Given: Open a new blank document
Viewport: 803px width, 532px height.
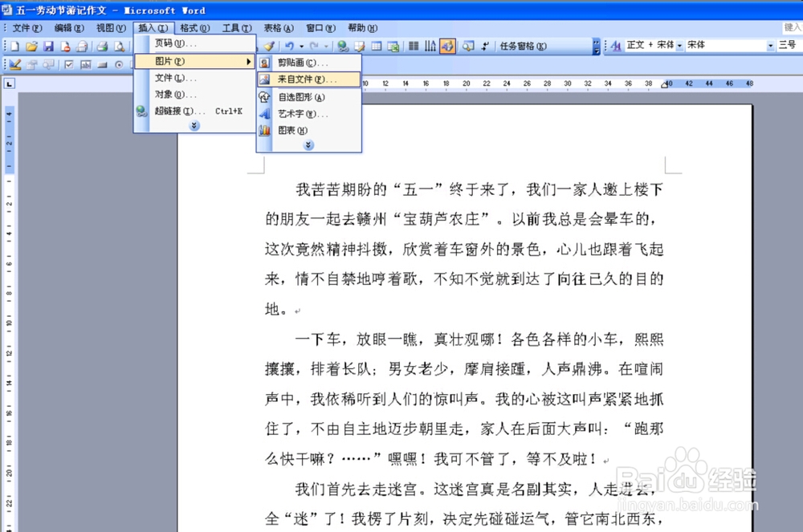Looking at the screenshot, I should click(14, 46).
